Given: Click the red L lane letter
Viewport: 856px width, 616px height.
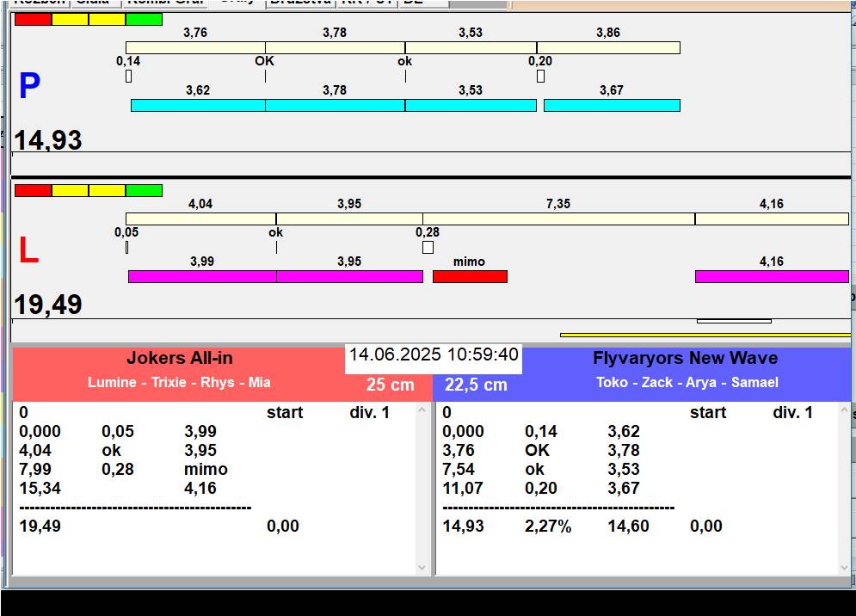Looking at the screenshot, I should coord(28,251).
